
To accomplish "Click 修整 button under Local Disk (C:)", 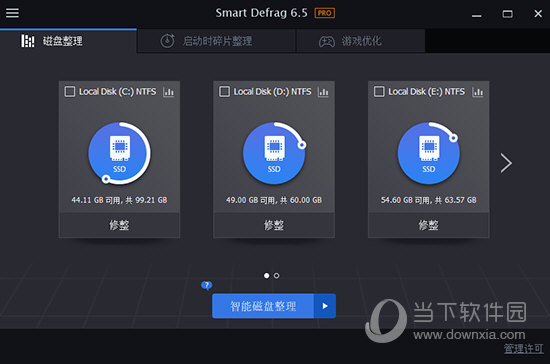I will click(119, 225).
